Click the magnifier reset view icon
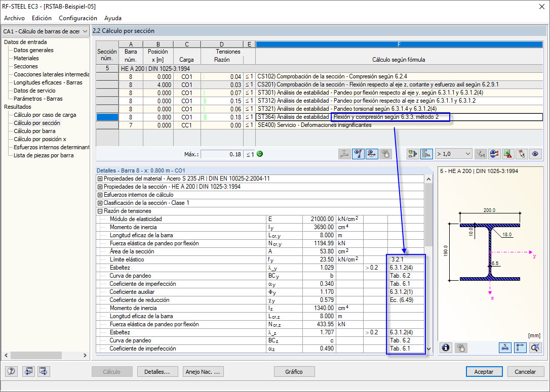 tap(535, 347)
